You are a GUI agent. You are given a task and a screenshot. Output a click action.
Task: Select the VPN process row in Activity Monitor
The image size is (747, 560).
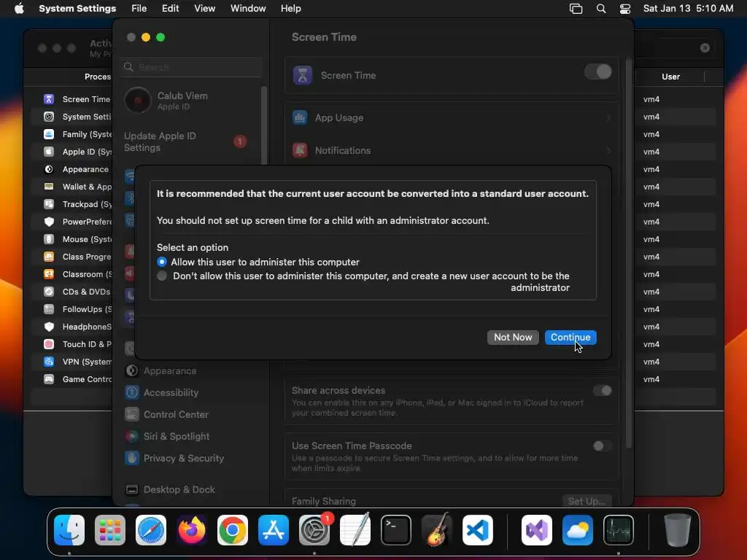[x=76, y=362]
